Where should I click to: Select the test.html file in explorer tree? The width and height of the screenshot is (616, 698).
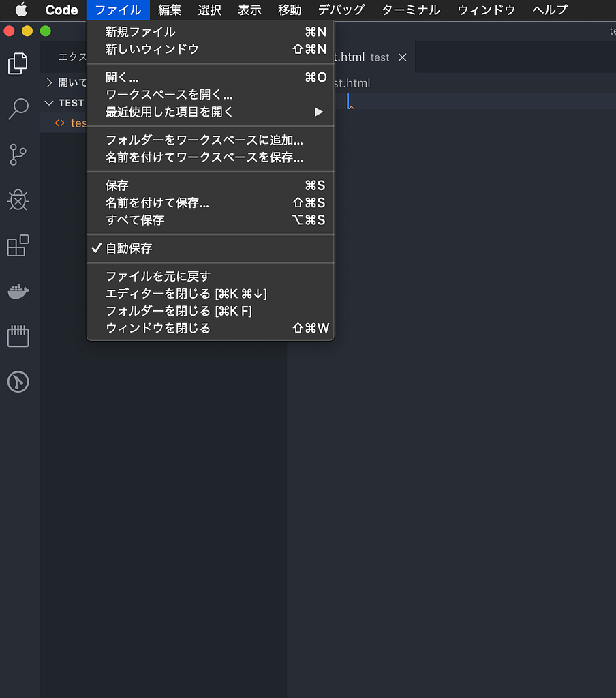coord(63,123)
